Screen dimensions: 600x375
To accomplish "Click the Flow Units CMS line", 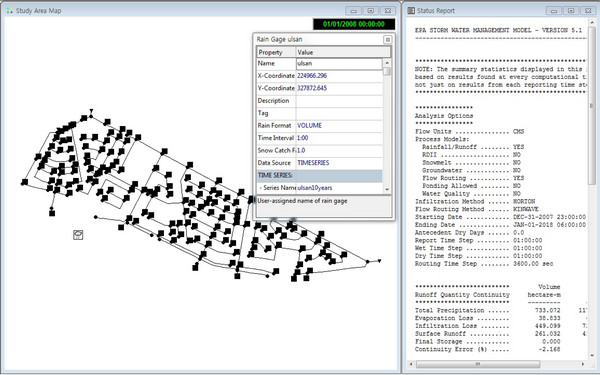I will click(x=470, y=131).
